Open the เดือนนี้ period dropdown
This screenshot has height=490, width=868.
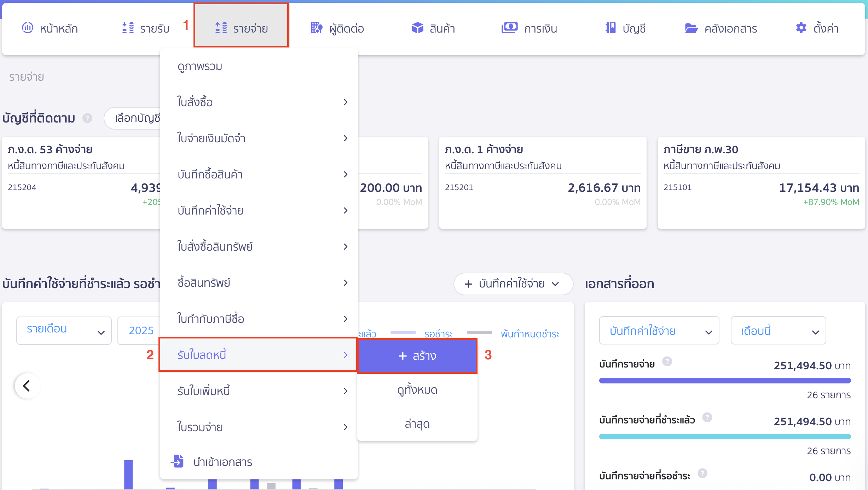coord(778,330)
